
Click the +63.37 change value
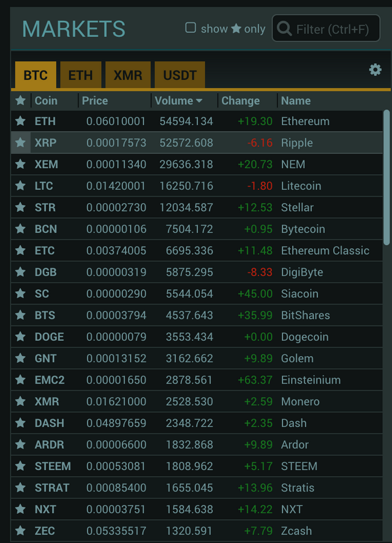(x=255, y=380)
